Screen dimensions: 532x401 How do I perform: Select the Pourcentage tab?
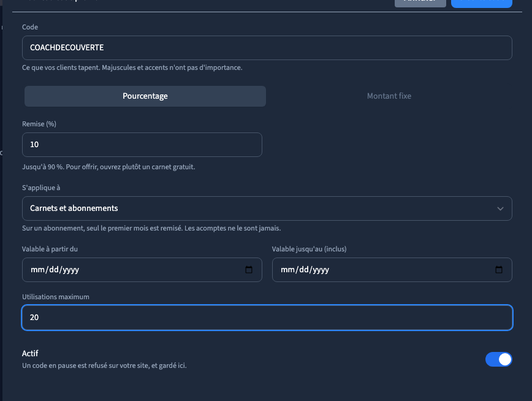tap(145, 96)
